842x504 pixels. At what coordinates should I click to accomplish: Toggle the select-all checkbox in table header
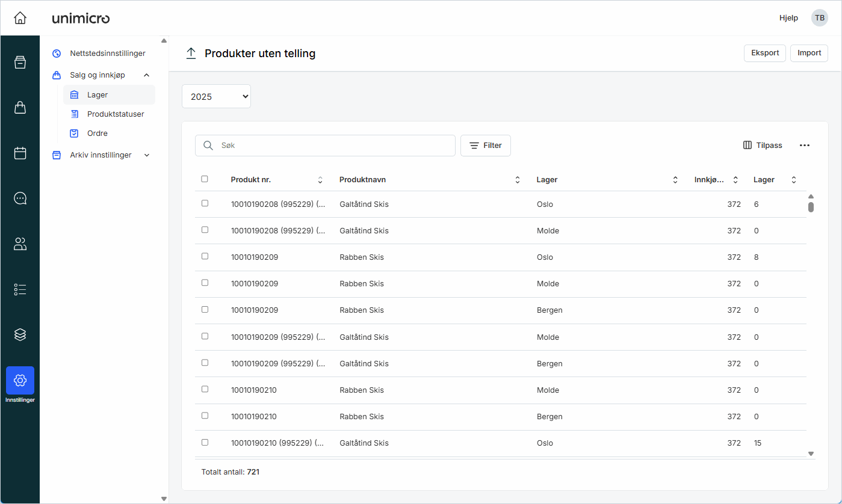coord(205,179)
